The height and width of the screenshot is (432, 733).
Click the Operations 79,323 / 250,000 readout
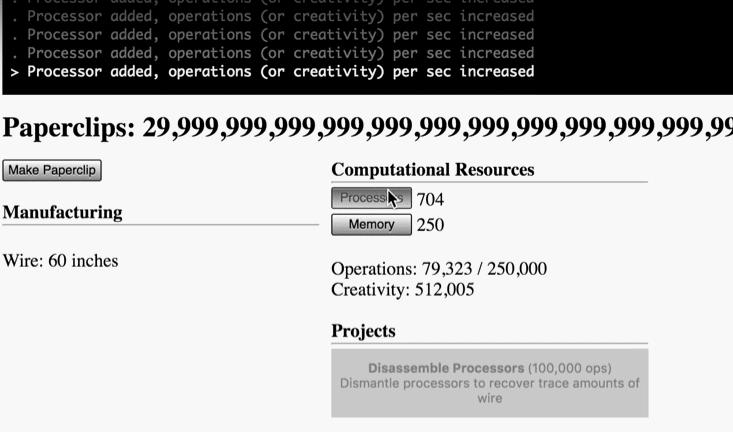(439, 269)
